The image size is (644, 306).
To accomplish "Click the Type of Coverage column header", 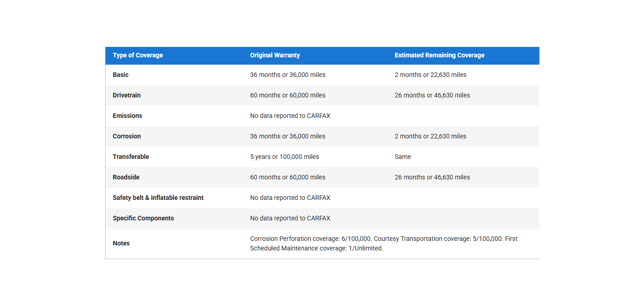I will [138, 55].
